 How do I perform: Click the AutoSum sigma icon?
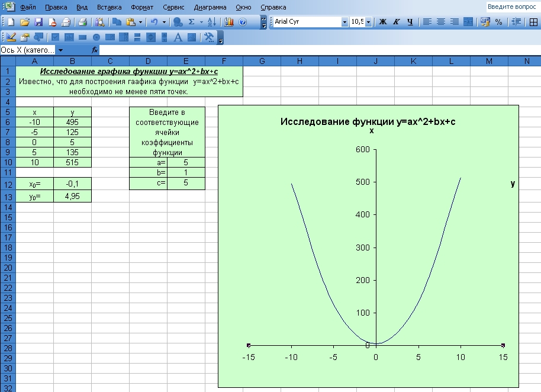coord(192,22)
